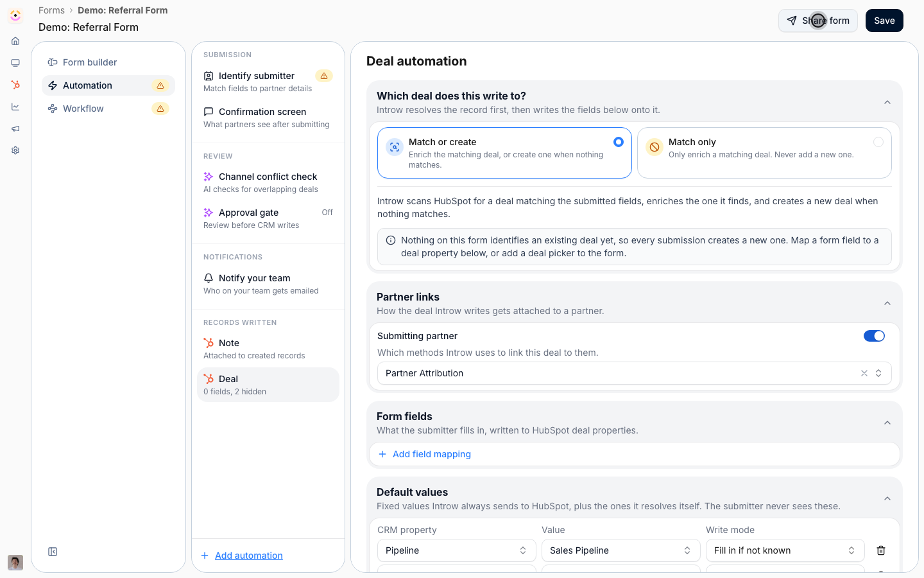Open Channel conflict check item

click(268, 182)
